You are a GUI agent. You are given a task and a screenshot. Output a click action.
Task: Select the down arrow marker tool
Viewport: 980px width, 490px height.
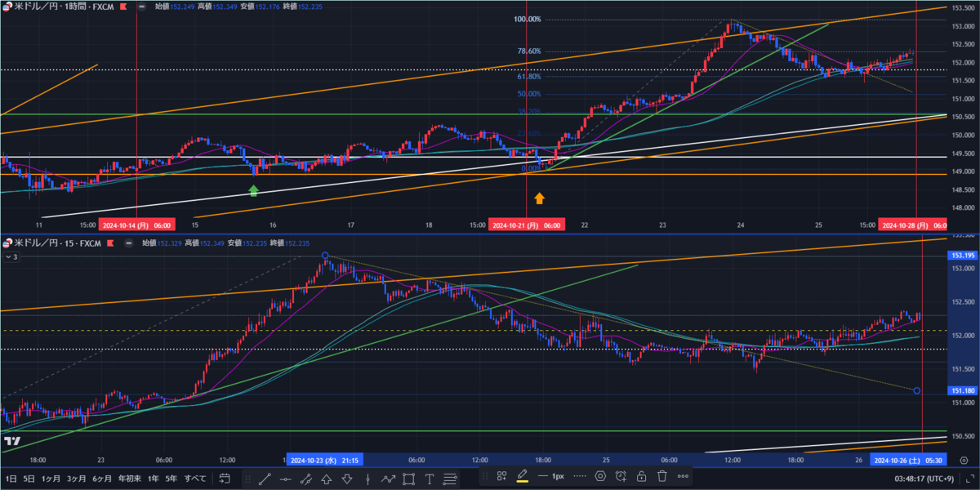[346, 479]
